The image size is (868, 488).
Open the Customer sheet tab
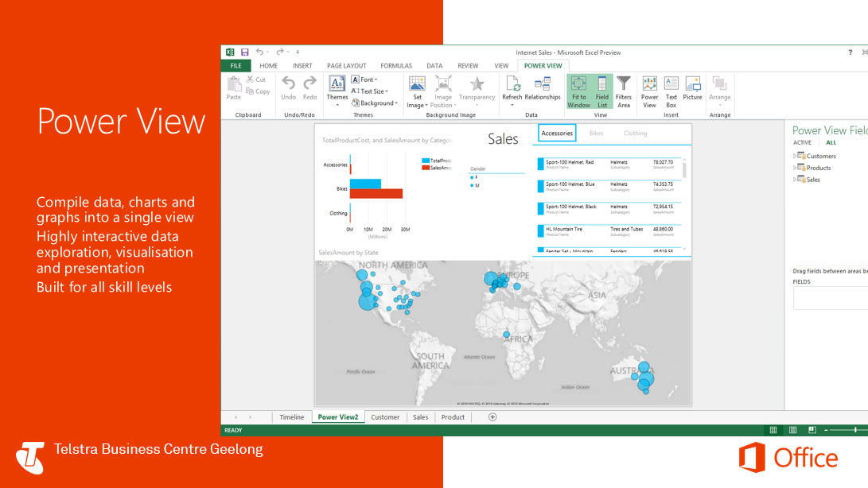point(385,417)
